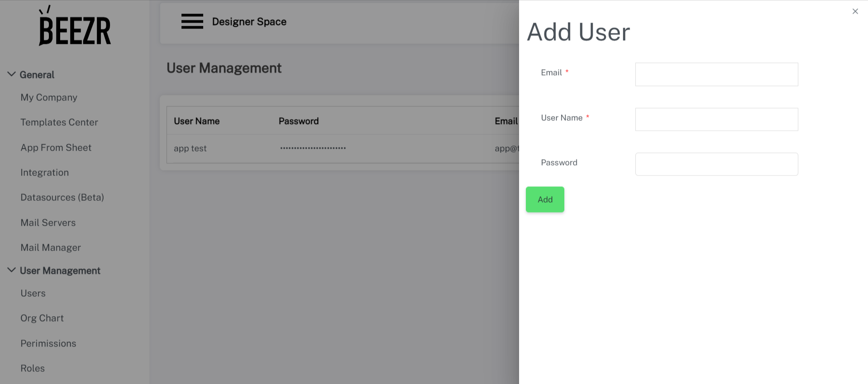Open Templates Center
Image resolution: width=868 pixels, height=384 pixels.
click(x=59, y=122)
